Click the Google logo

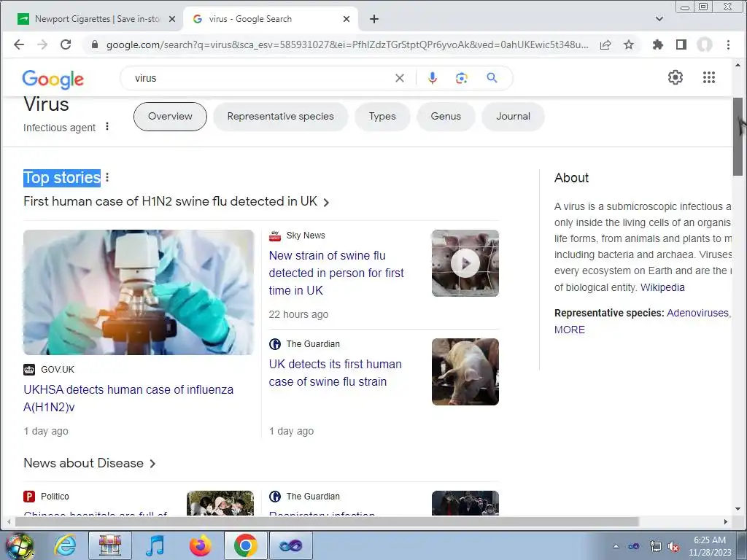click(53, 79)
